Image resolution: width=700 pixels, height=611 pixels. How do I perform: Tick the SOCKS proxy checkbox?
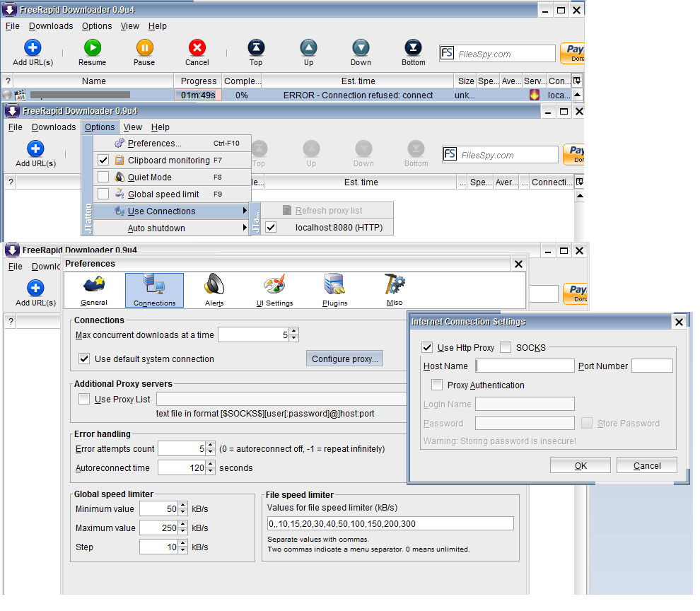pos(506,347)
